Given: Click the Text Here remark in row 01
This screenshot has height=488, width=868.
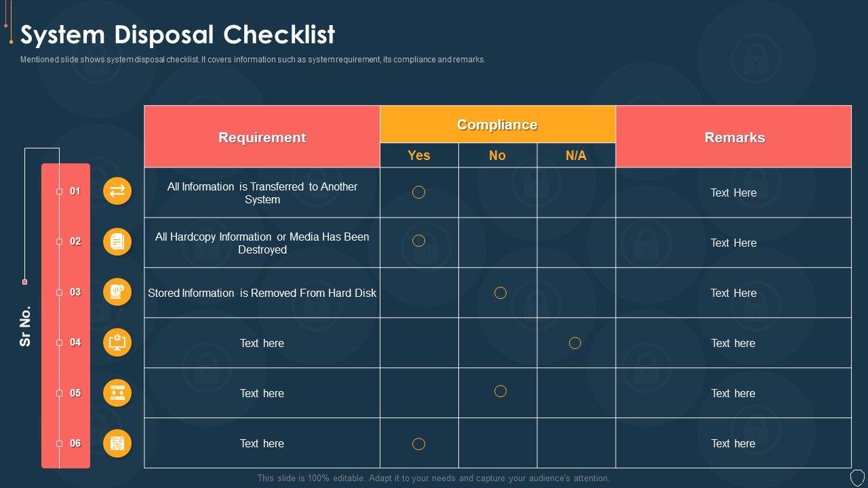Looking at the screenshot, I should point(734,192).
